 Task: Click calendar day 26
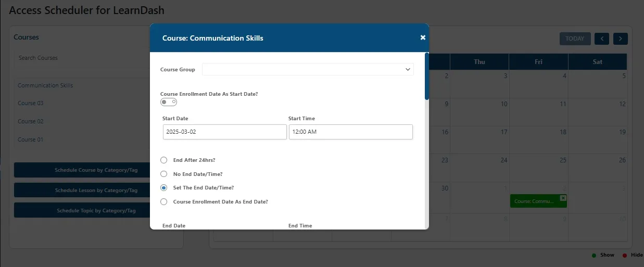(622, 160)
